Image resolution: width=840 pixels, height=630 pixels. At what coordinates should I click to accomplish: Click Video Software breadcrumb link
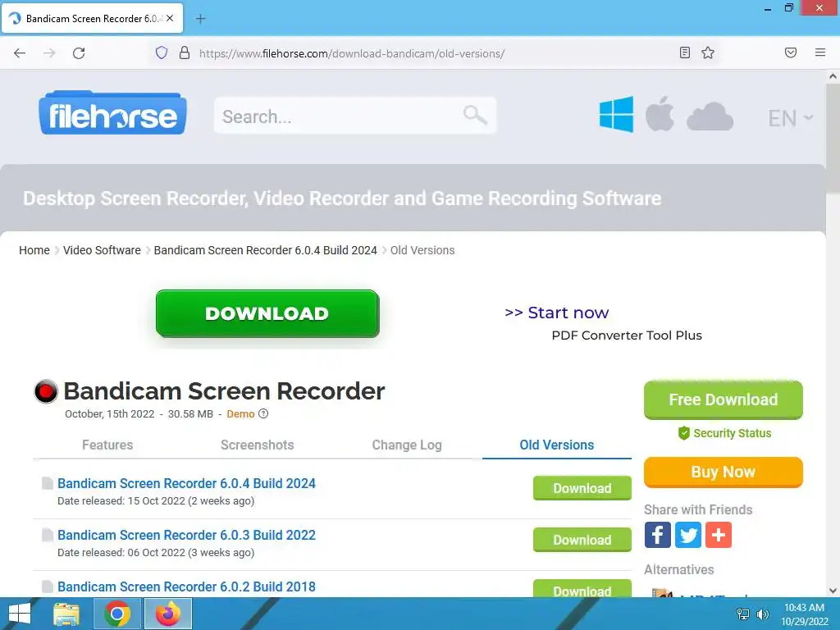click(x=102, y=250)
